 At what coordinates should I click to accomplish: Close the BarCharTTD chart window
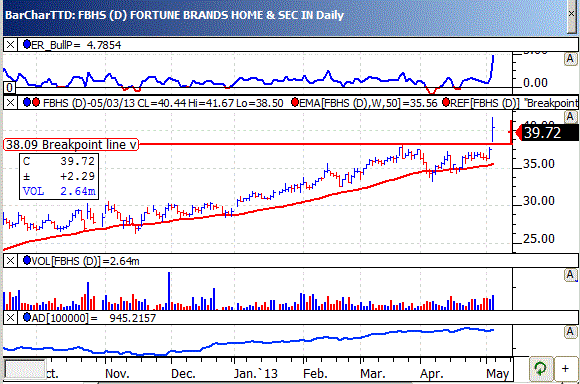[572, 13]
